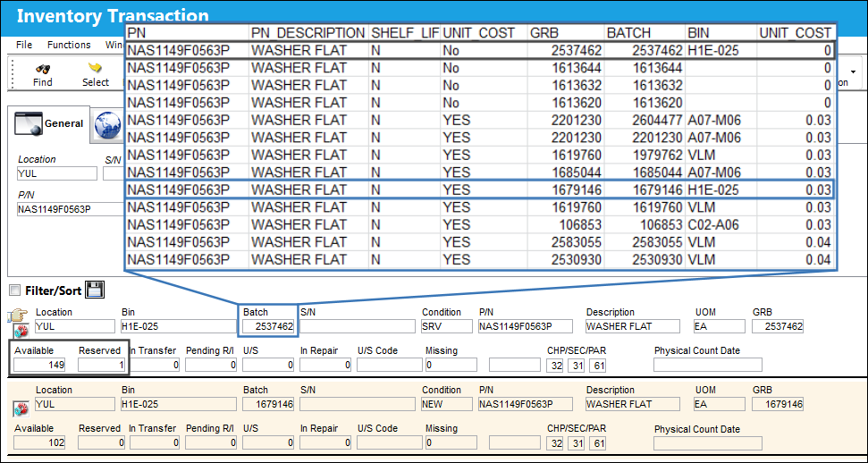Open the File menu
The height and width of the screenshot is (463, 868).
24,45
